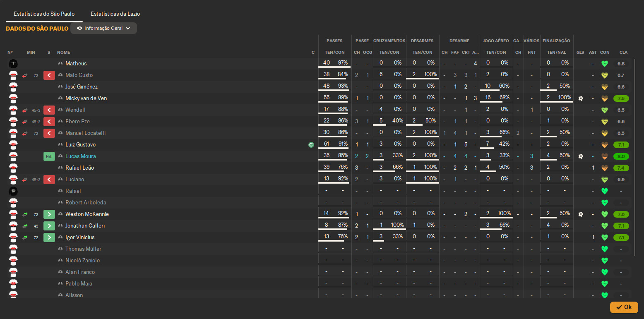Click Igor Vinicius's green substituted-on icon
This screenshot has height=319, width=644.
pos(49,237)
